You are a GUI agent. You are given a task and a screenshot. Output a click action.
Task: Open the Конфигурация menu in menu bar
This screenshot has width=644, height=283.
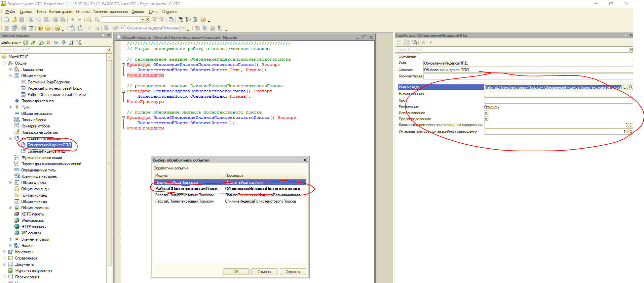(61, 12)
